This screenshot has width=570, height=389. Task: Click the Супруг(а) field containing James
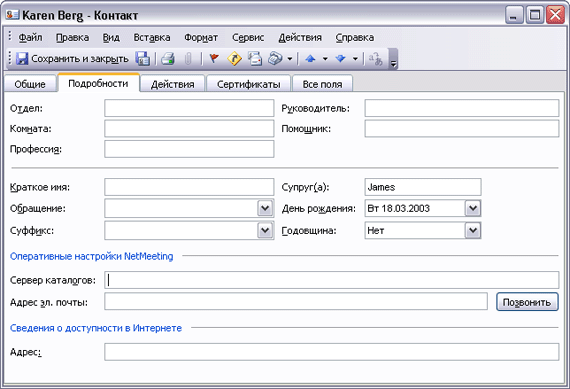[423, 187]
